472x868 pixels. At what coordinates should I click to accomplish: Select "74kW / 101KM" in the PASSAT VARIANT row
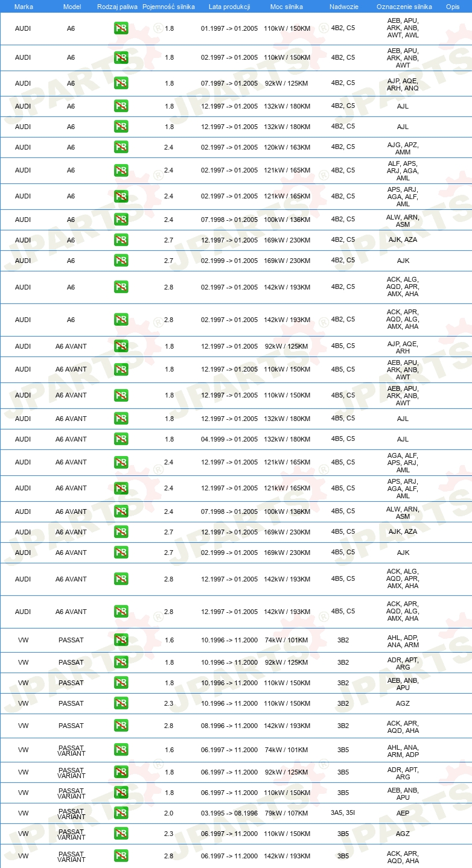tap(287, 750)
